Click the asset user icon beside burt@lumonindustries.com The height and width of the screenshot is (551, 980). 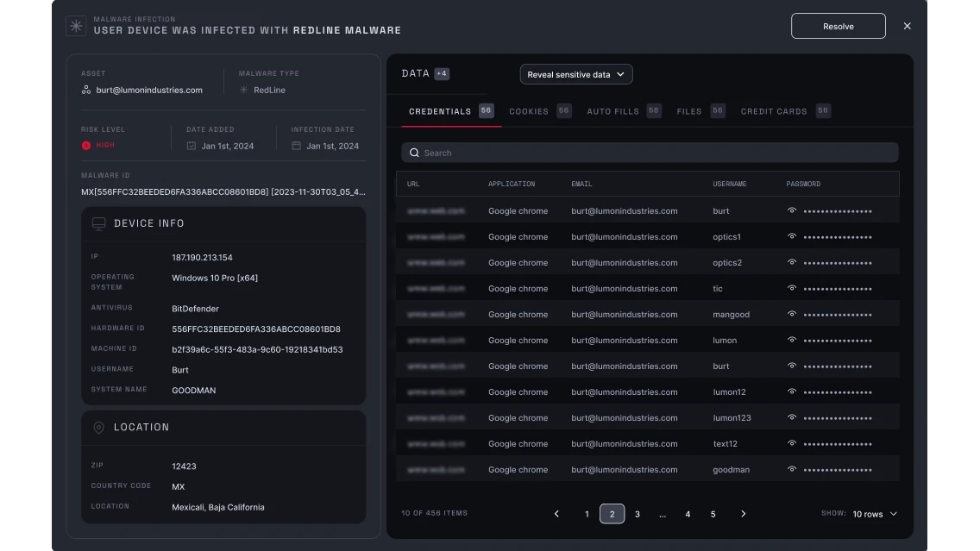click(86, 90)
